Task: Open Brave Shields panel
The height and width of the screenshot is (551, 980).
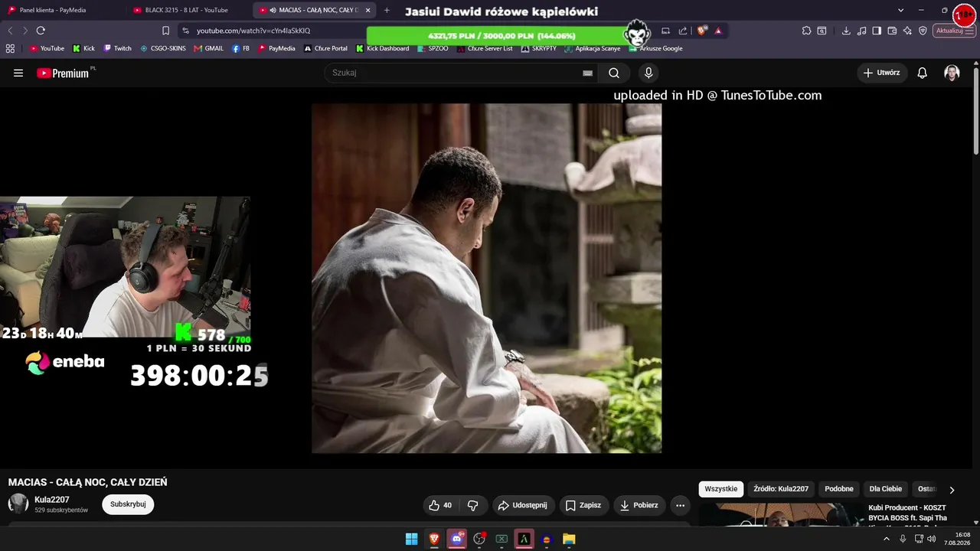Action: pos(702,31)
